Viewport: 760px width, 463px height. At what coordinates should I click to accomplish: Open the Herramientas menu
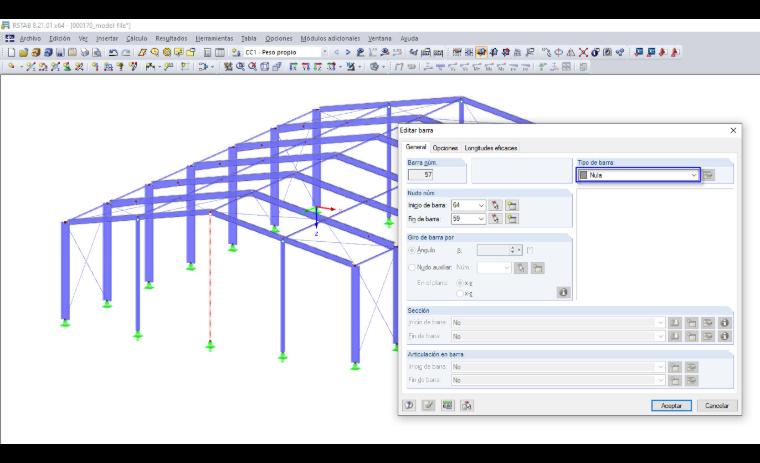[214, 38]
